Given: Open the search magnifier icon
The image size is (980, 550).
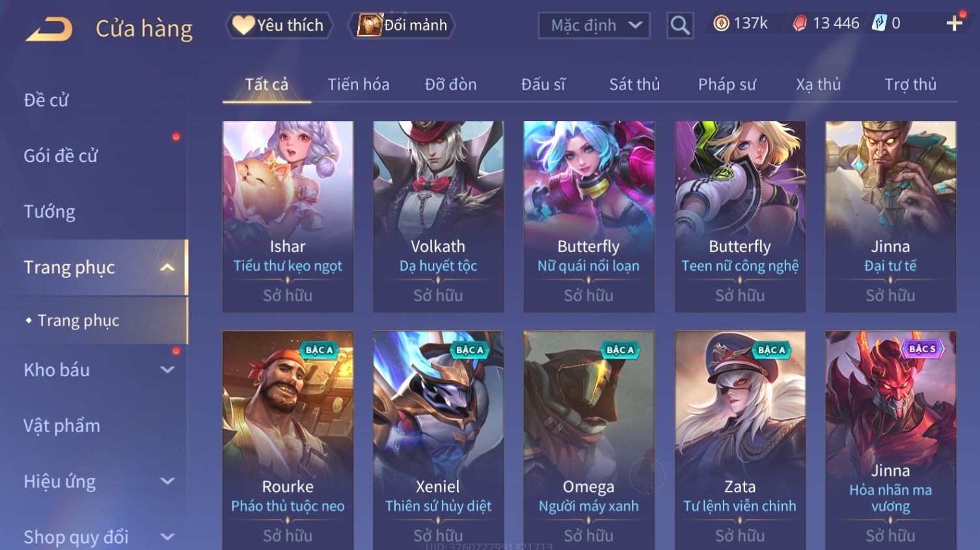Looking at the screenshot, I should click(x=680, y=25).
